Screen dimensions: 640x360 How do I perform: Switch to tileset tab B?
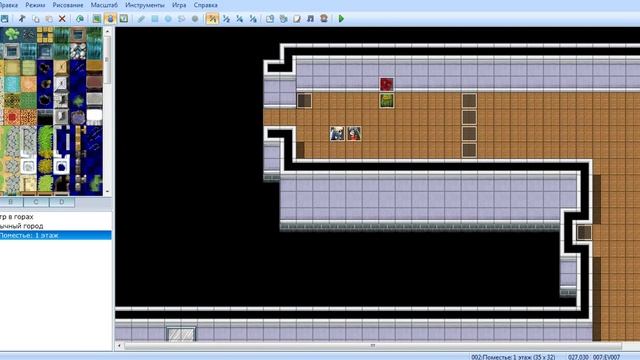coord(11,202)
